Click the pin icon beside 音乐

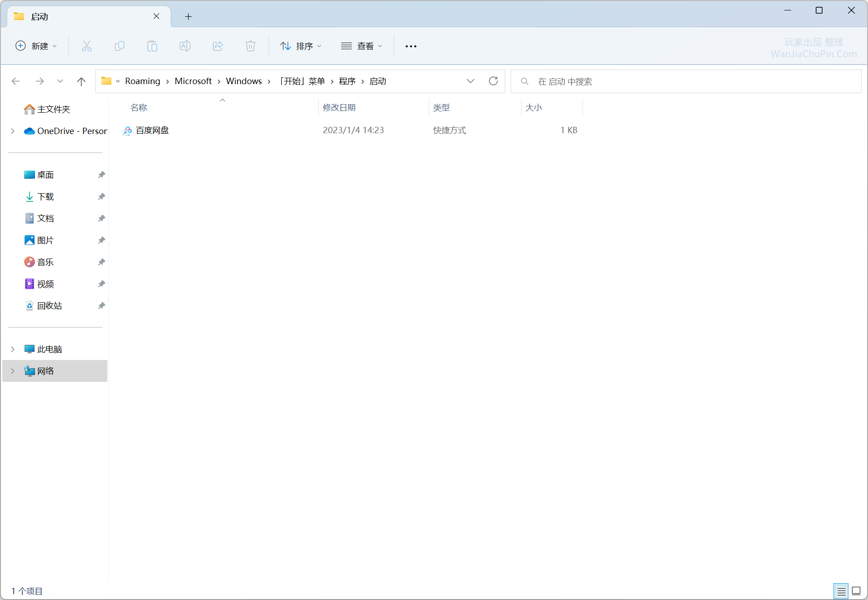pyautogui.click(x=101, y=262)
